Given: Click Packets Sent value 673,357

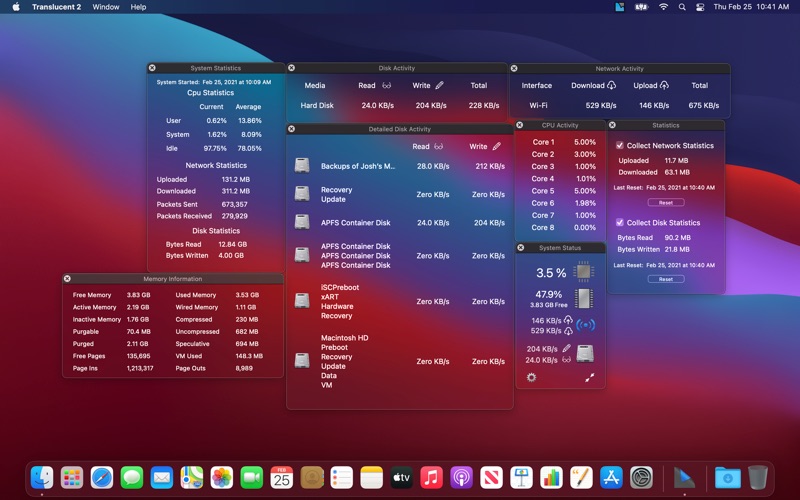Looking at the screenshot, I should 234,204.
